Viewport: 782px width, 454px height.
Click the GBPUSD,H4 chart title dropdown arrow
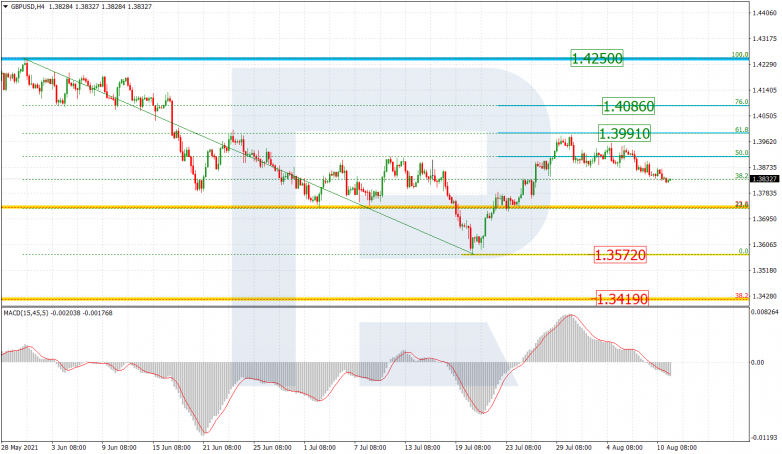5,6
